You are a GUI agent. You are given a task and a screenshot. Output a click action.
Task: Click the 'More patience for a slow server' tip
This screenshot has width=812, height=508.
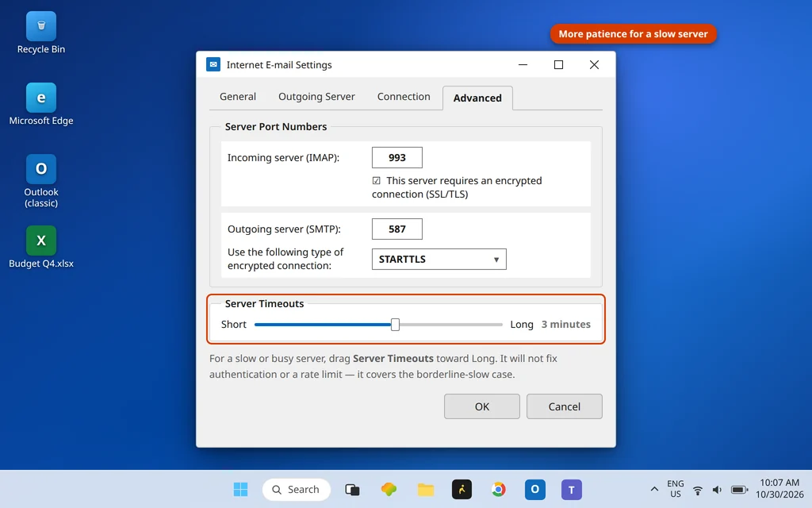pos(634,33)
